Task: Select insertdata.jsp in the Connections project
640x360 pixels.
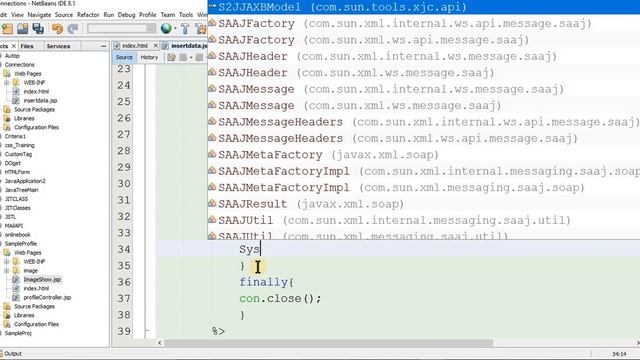Action: point(40,100)
